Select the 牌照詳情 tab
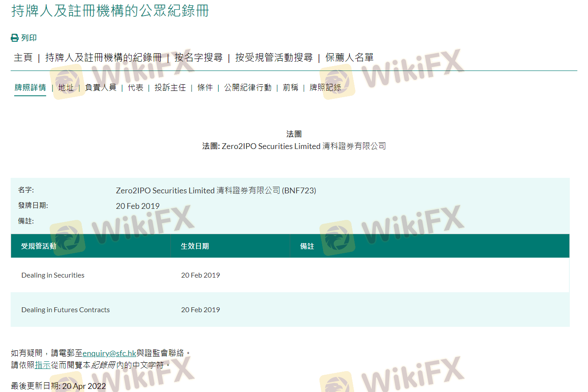This screenshot has height=392, width=588. 30,88
